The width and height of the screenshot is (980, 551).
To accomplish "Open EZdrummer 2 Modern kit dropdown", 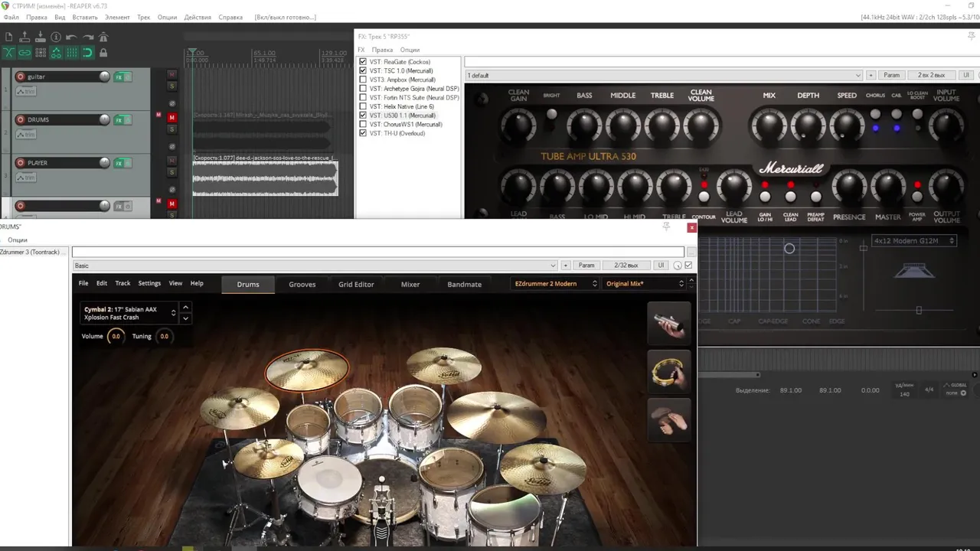I will [555, 284].
